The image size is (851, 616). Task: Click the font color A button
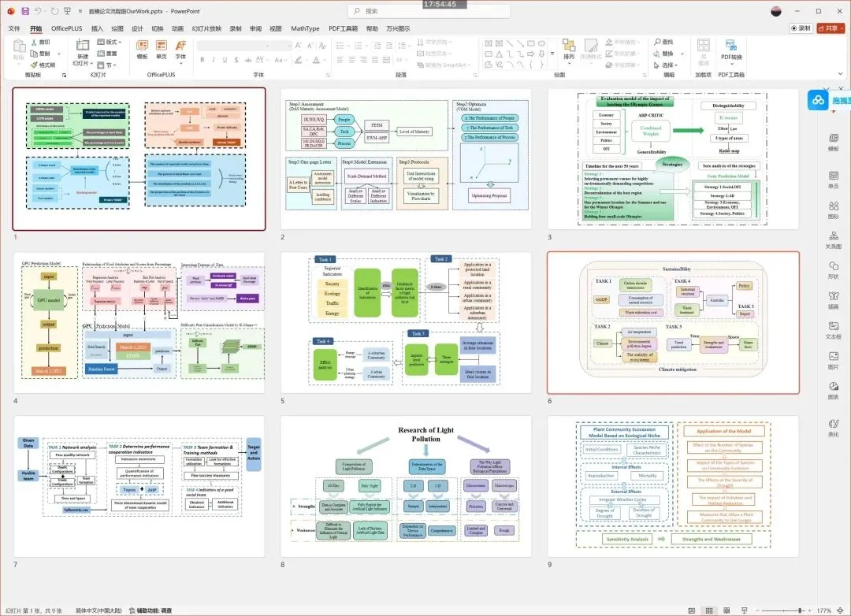click(317, 60)
